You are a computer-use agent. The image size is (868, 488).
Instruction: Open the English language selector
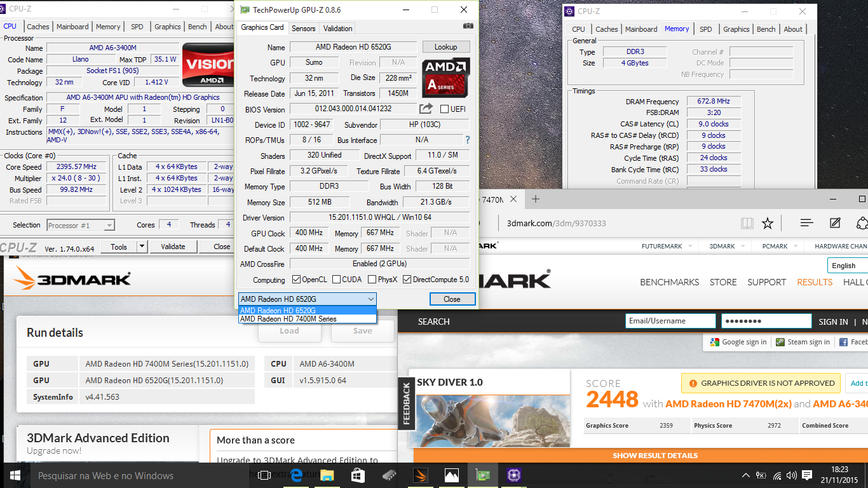(848, 266)
